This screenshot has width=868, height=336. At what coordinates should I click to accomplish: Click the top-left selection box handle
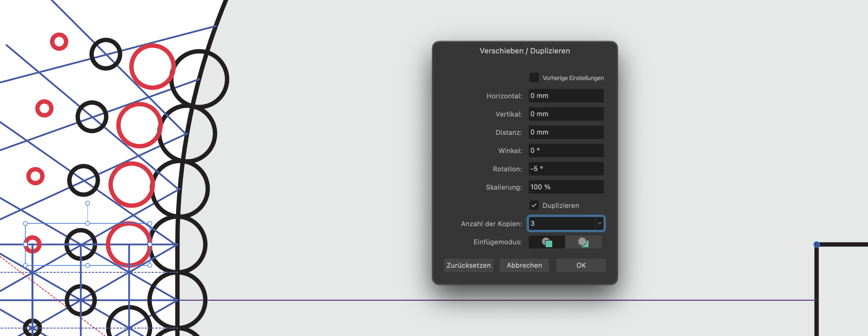(25, 223)
